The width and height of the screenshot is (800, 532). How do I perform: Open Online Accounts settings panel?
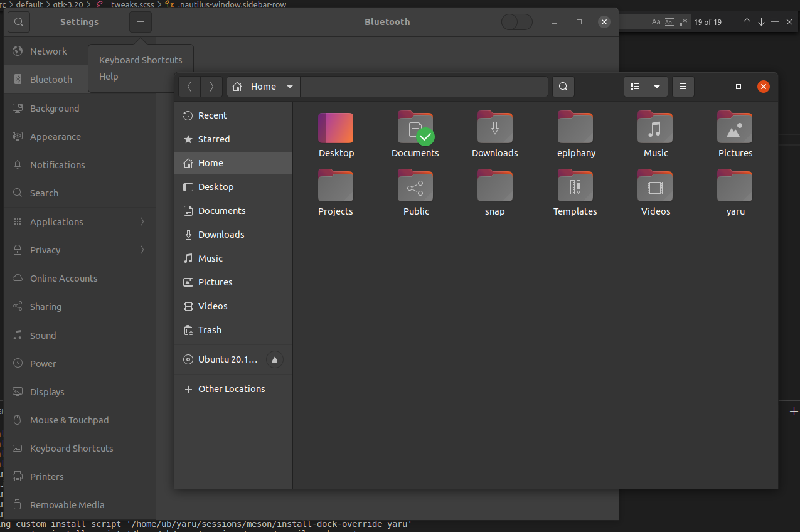tap(80, 278)
